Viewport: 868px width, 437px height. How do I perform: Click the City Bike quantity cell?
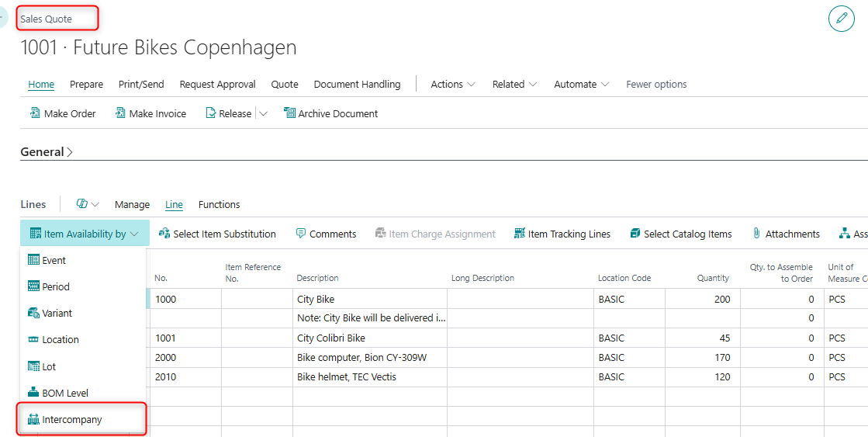[702, 299]
